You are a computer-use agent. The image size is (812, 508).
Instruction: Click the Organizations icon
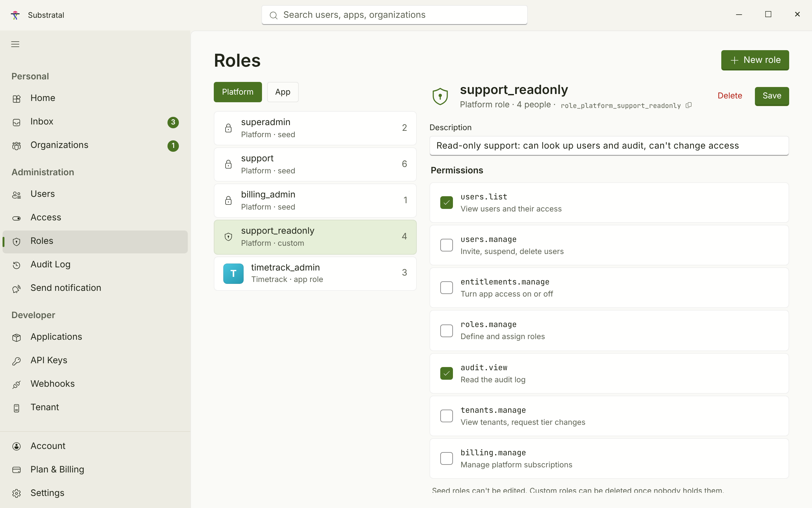click(x=16, y=145)
